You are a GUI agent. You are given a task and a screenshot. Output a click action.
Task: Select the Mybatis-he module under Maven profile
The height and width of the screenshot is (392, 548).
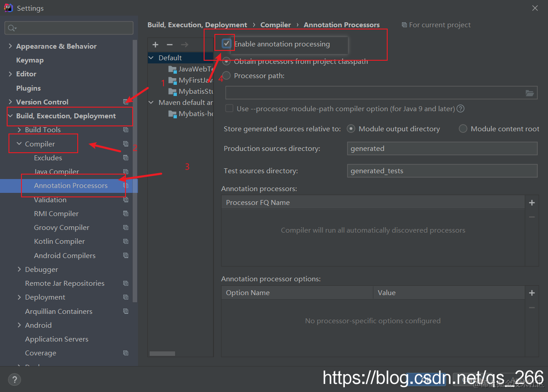click(196, 113)
